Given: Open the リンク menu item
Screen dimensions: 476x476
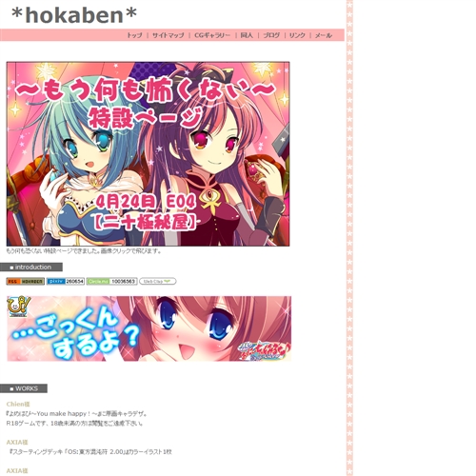Looking at the screenshot, I should (297, 35).
